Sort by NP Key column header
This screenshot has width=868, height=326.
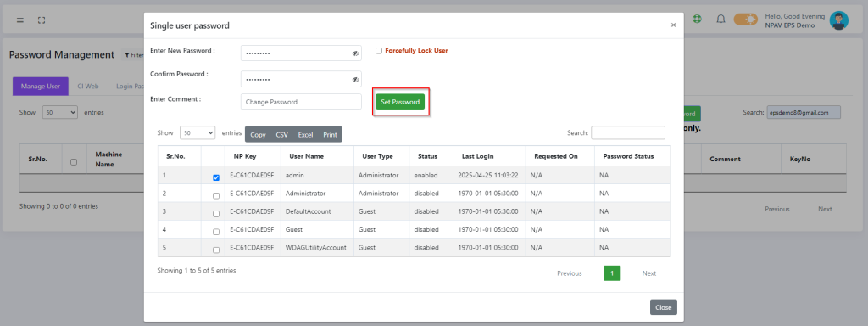(253, 156)
